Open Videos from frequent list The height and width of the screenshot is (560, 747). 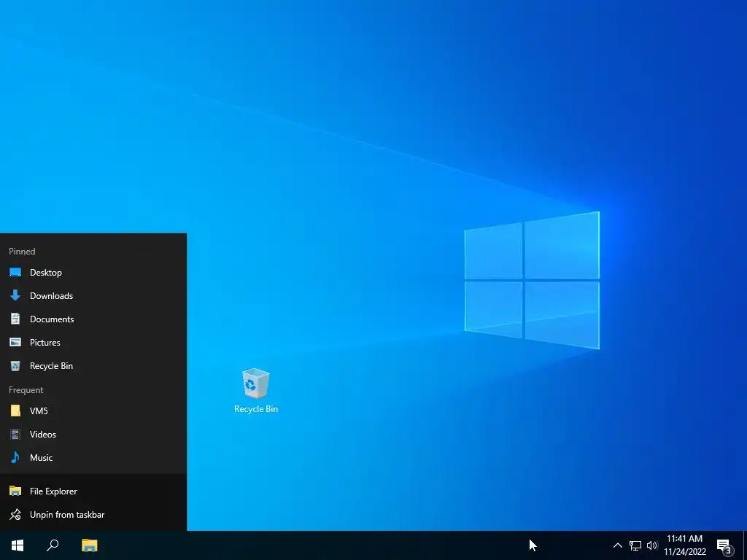click(93, 434)
